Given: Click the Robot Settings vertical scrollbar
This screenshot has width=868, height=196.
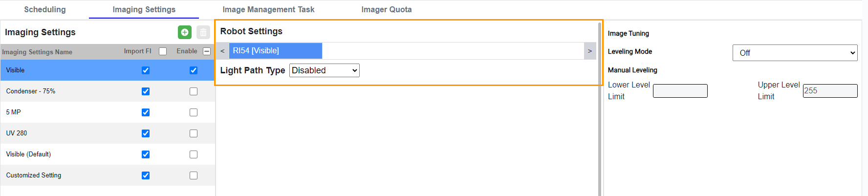Looking at the screenshot, I should tap(600, 122).
